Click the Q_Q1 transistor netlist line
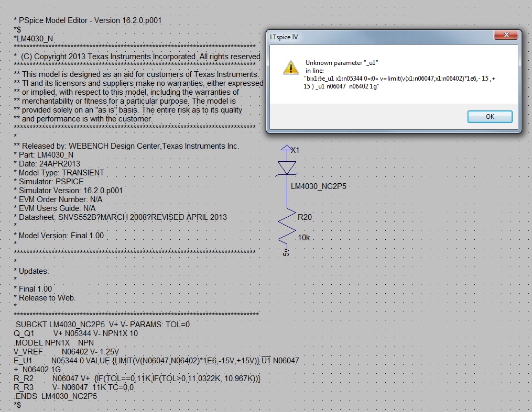This screenshot has height=412, width=532. (x=75, y=333)
